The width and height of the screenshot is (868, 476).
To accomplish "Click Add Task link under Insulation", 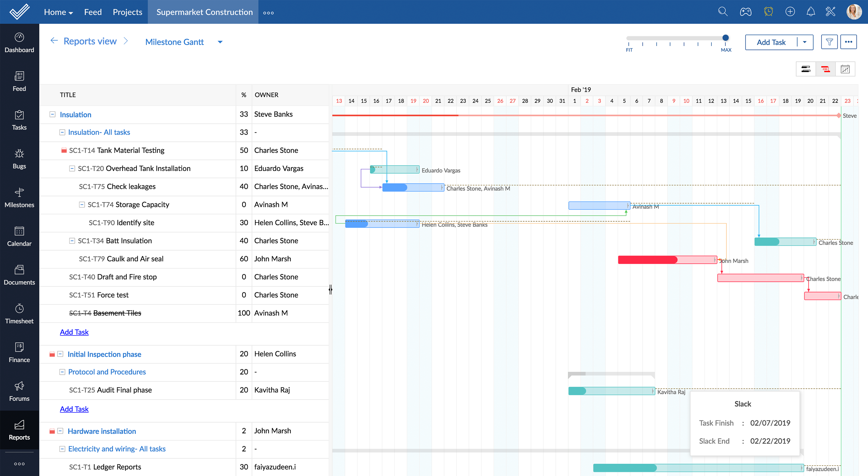I will point(74,332).
